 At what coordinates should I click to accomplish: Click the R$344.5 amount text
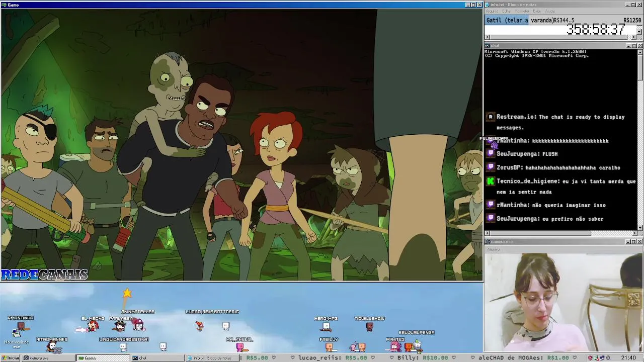tap(564, 20)
